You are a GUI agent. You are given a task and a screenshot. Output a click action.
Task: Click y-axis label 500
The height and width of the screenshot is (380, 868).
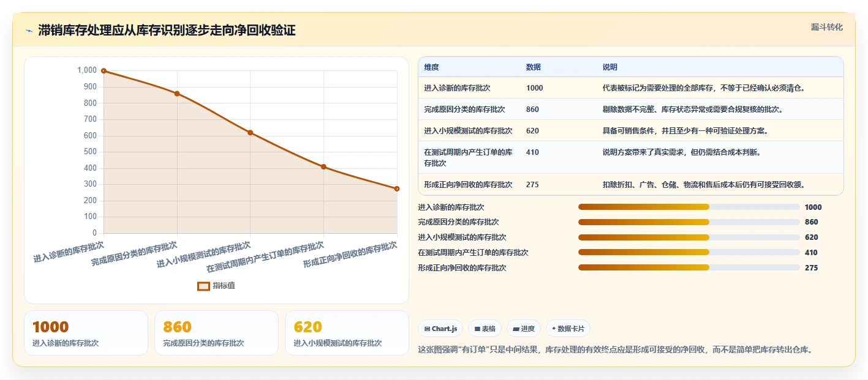[x=89, y=152]
